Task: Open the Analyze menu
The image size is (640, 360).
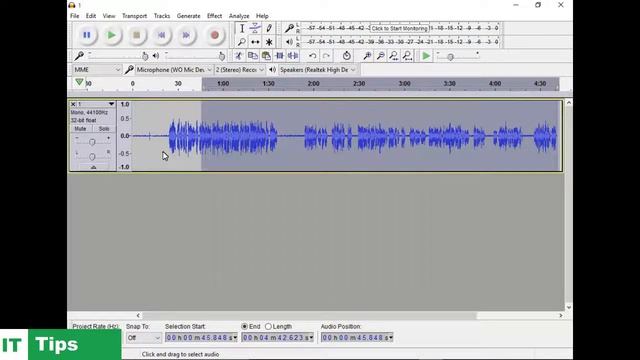Action: pos(239,16)
